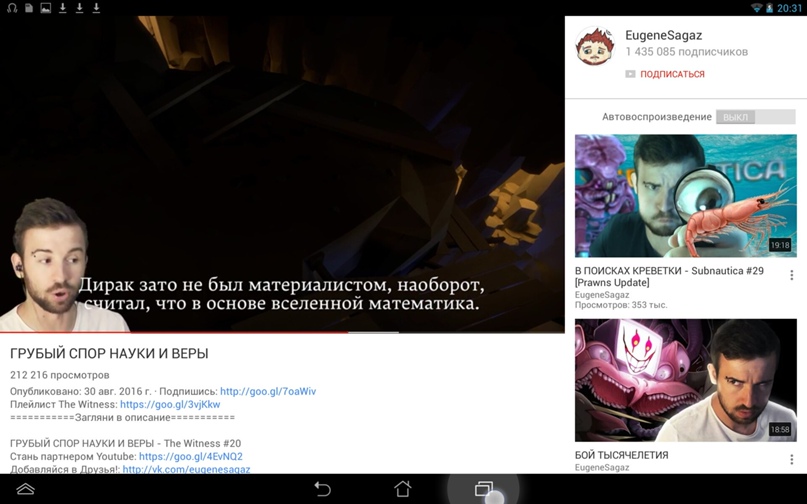
Task: Open the goo.gl/7oaWiv subscribe link
Action: tap(268, 392)
